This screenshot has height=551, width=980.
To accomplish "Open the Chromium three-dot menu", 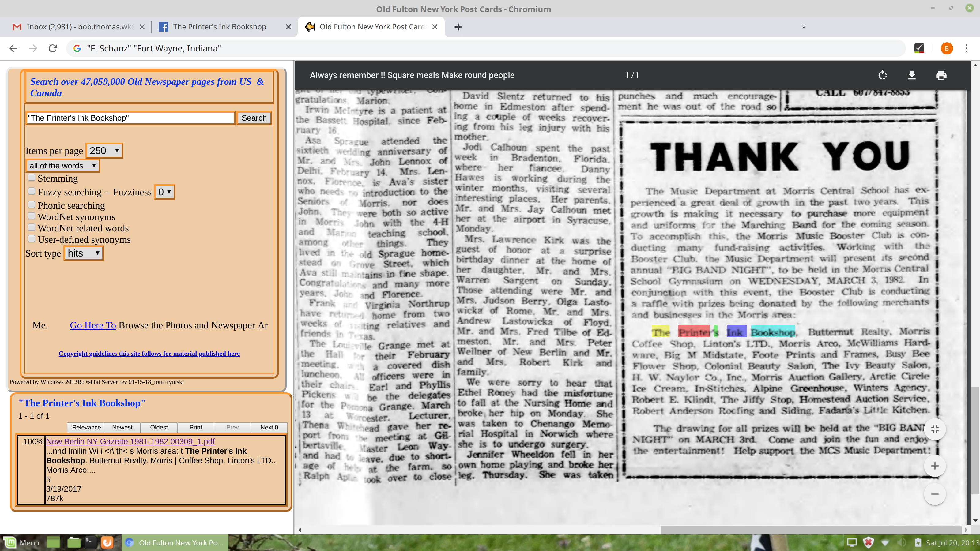I will pyautogui.click(x=966, y=48).
